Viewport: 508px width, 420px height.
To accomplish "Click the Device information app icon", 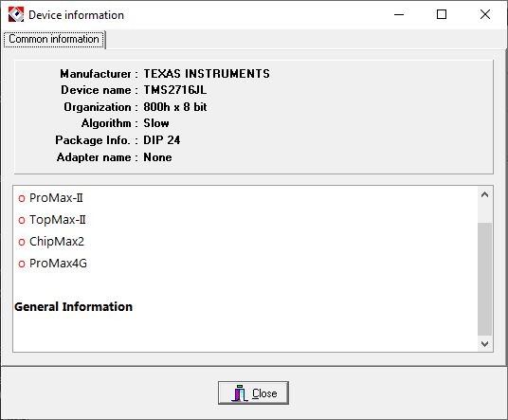I will tap(16, 14).
